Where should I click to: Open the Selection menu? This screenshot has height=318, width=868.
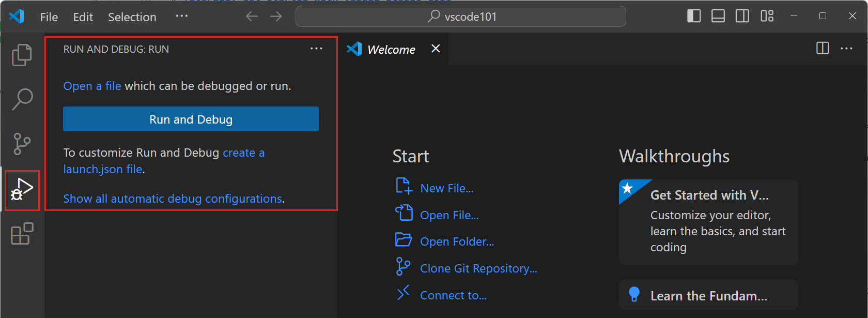132,17
